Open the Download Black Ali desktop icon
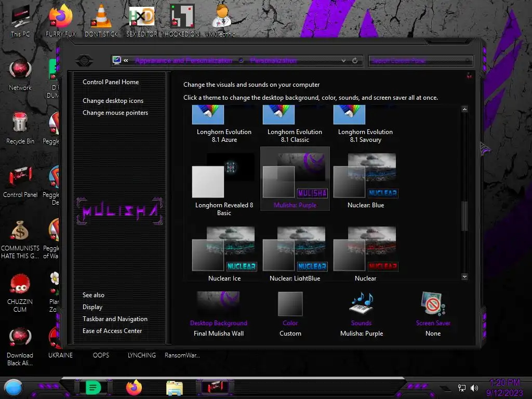 click(x=20, y=347)
